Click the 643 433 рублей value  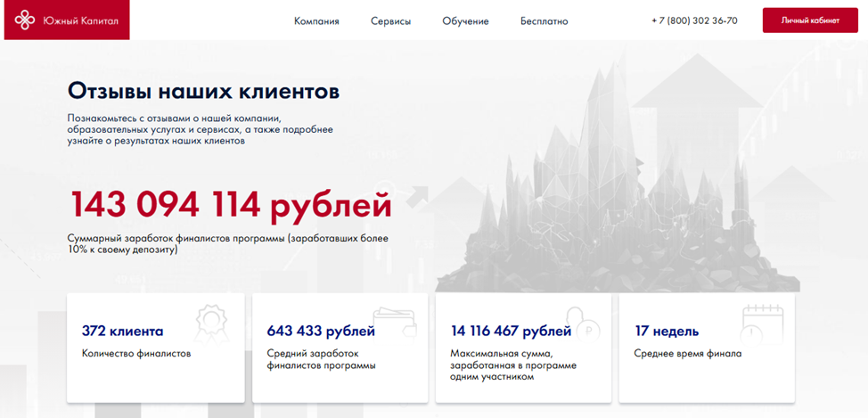(321, 332)
